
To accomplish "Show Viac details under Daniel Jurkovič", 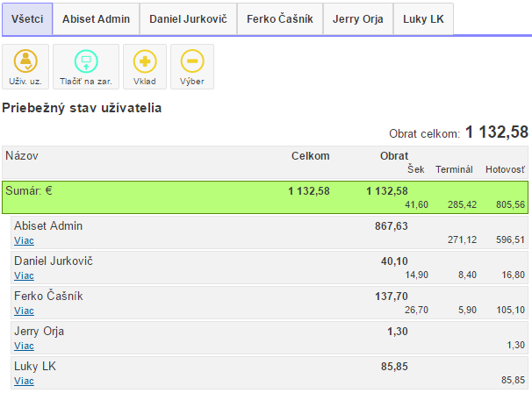I will (x=24, y=275).
